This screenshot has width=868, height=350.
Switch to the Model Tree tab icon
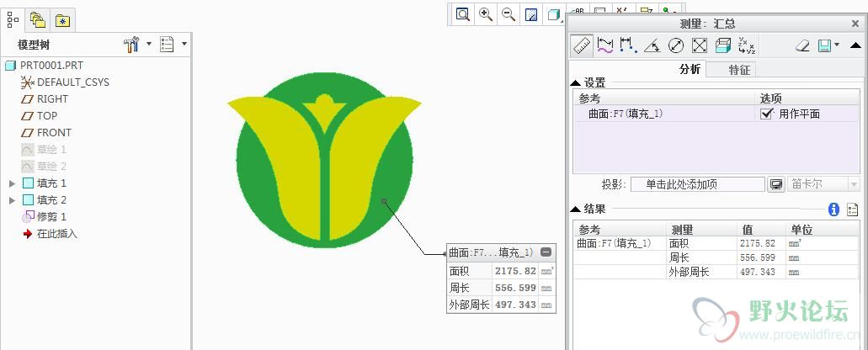(x=13, y=20)
